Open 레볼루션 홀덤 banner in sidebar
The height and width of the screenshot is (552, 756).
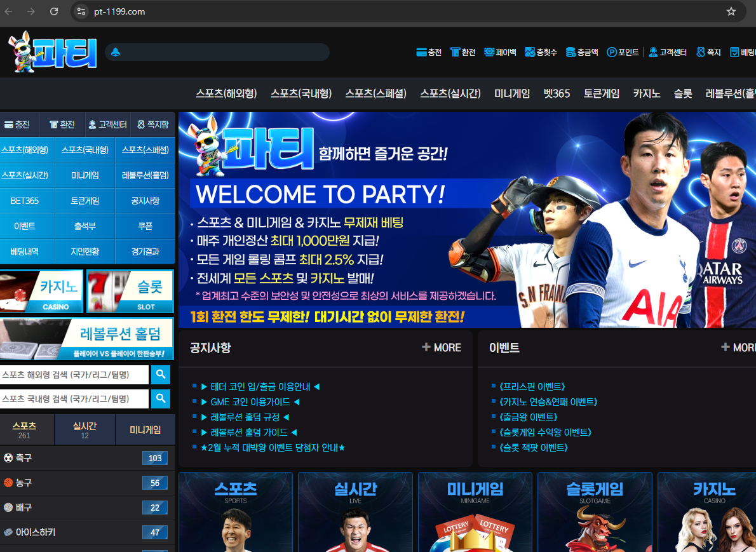point(87,339)
